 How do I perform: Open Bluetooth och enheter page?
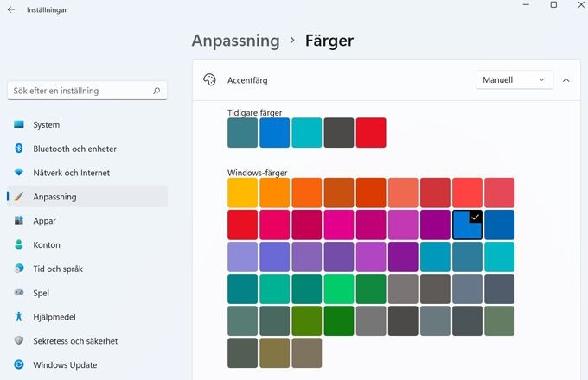point(87,149)
